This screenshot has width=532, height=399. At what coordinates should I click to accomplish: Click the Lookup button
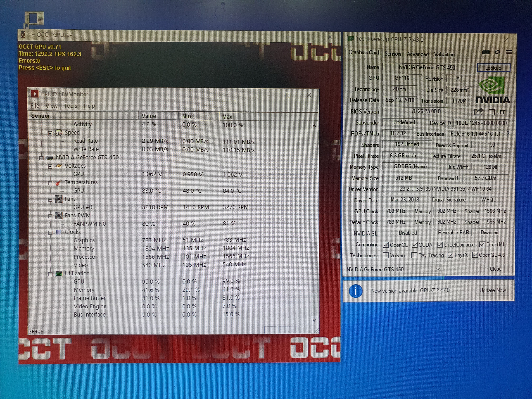pos(493,68)
